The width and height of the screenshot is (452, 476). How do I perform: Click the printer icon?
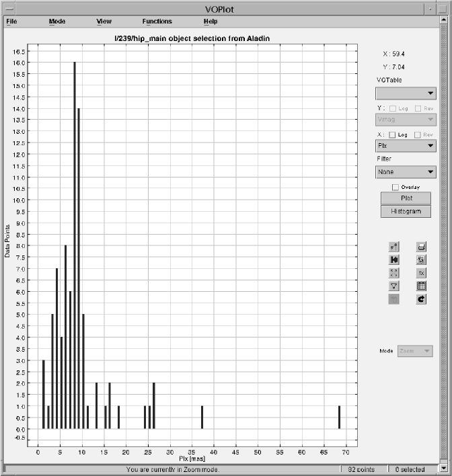pos(421,247)
